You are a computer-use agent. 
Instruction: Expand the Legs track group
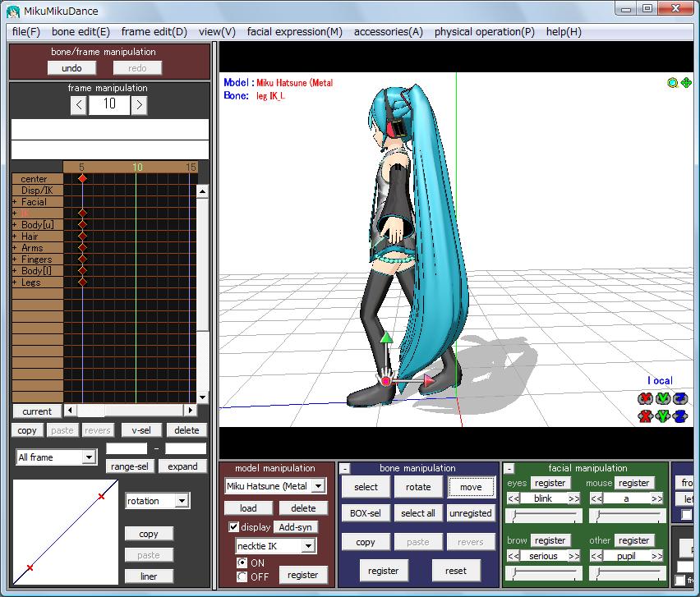[x=15, y=282]
